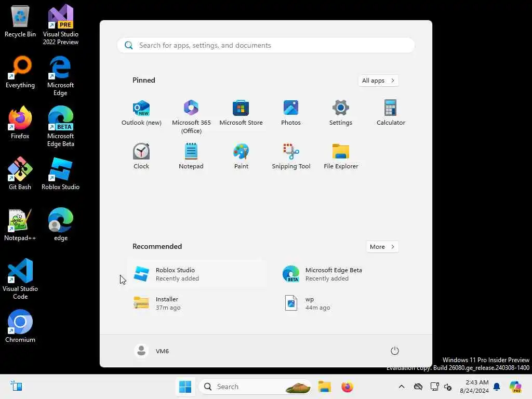532x399 pixels.
Task: Launch Calculator from pinned apps
Action: pos(391,113)
